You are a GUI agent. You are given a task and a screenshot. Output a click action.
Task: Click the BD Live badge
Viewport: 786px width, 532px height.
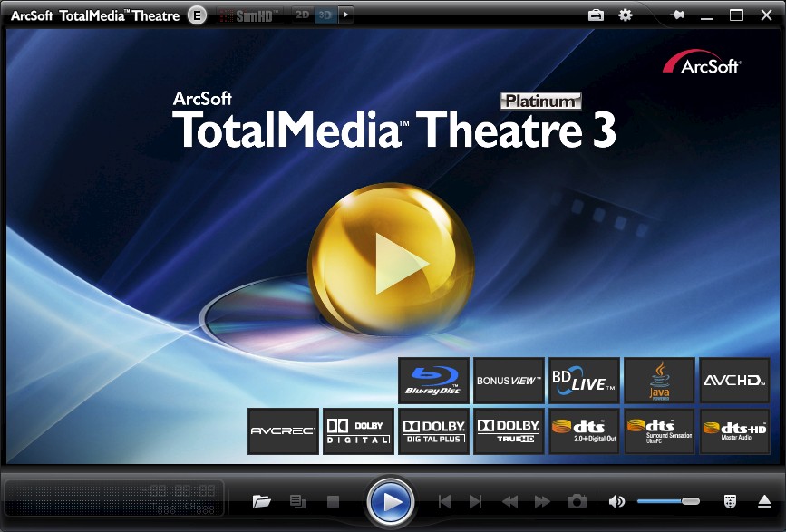click(584, 381)
